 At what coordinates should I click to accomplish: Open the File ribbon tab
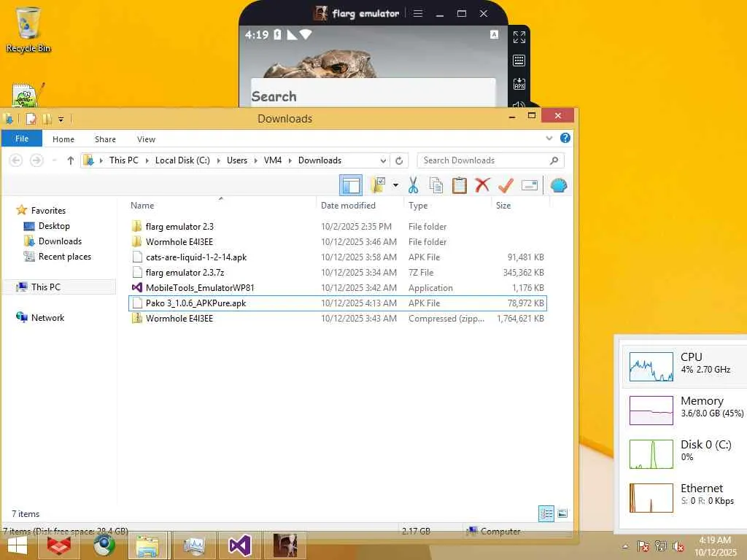22,139
